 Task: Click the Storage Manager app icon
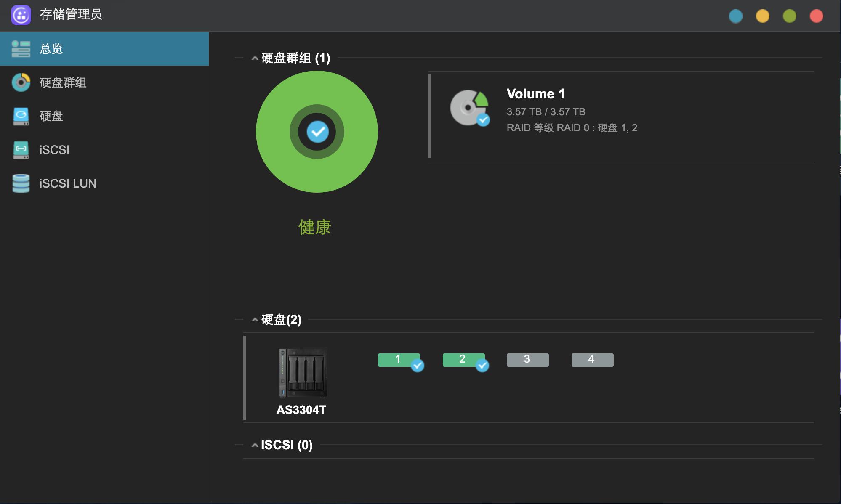[21, 15]
